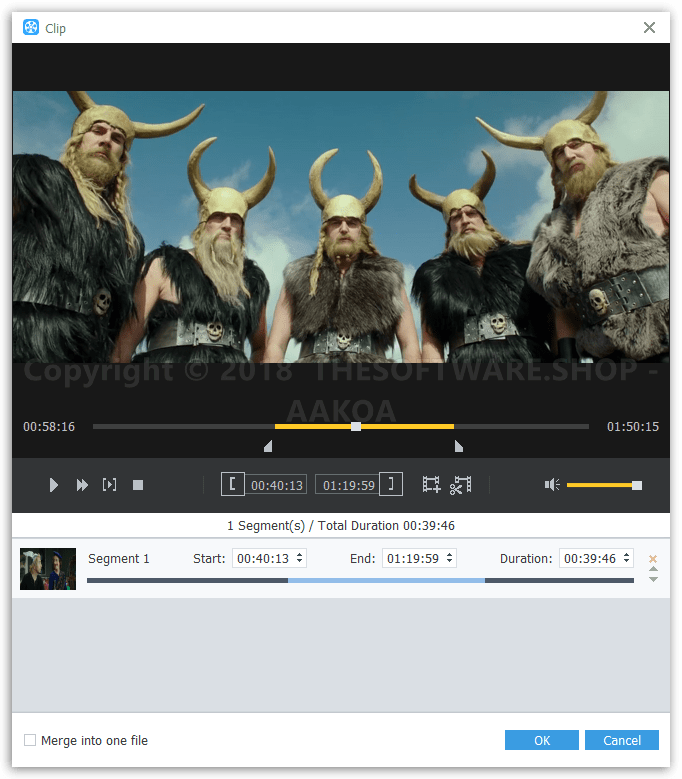Click the video preview frame
Image resolution: width=682 pixels, height=779 pixels.
point(341,227)
